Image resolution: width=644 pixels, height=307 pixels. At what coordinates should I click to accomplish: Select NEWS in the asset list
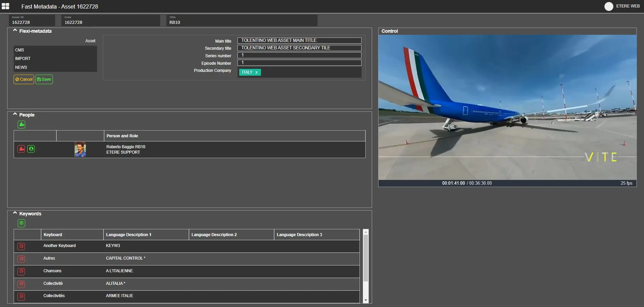coord(21,67)
